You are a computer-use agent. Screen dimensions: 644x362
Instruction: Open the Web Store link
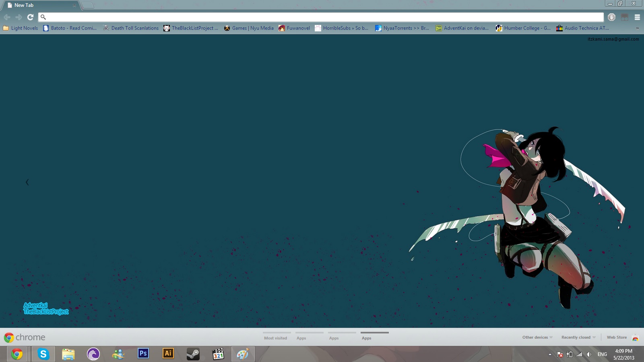[x=617, y=337]
